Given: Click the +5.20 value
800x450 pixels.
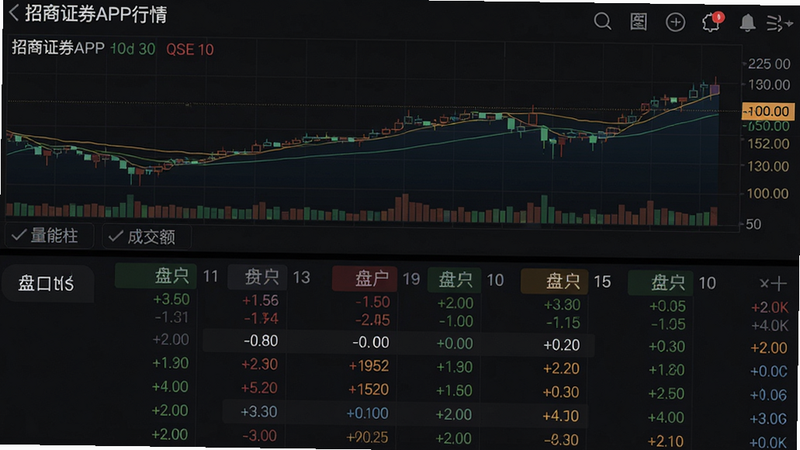Looking at the screenshot, I should (259, 388).
